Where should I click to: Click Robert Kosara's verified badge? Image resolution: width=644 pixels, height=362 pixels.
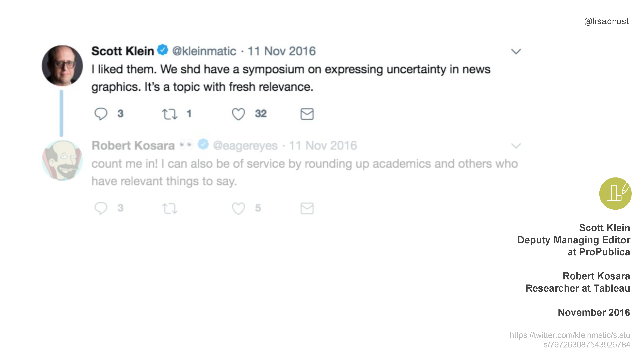(x=203, y=144)
